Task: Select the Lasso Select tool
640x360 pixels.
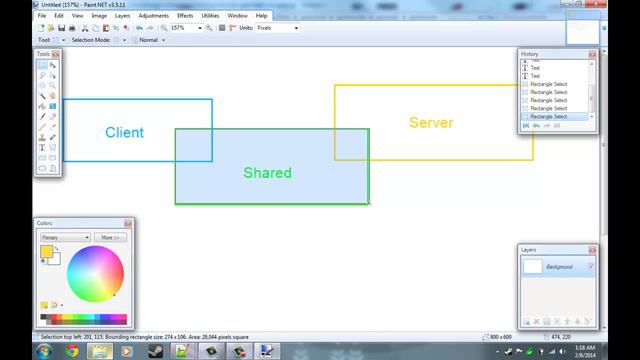Action: click(42, 76)
